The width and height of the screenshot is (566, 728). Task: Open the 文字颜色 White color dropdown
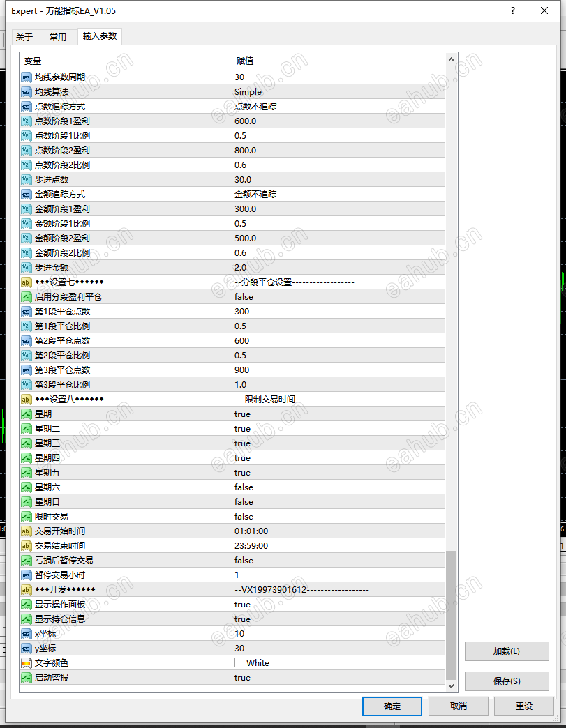pos(338,663)
